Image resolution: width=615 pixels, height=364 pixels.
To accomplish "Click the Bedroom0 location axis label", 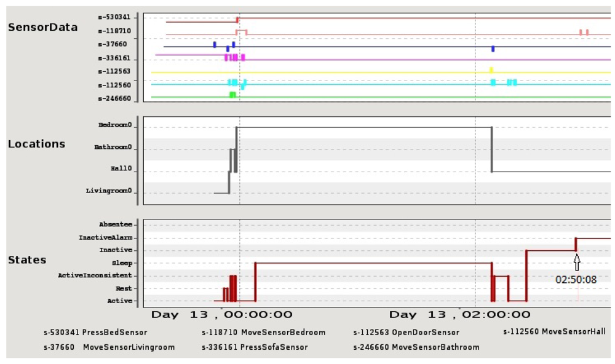I will point(115,125).
